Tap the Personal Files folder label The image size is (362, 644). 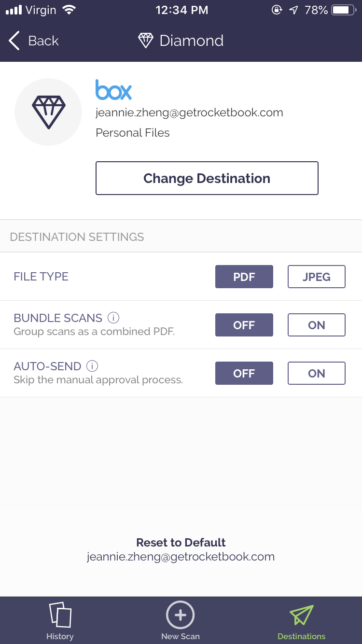133,133
